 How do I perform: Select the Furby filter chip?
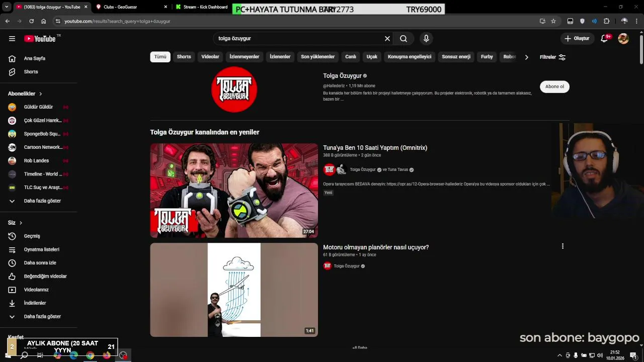click(x=487, y=57)
